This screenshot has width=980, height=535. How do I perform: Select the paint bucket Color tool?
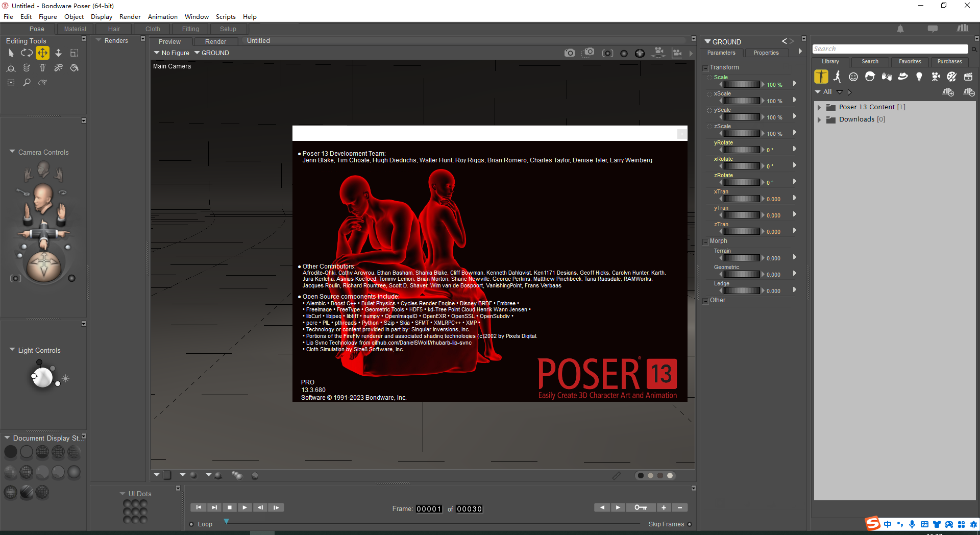(x=75, y=68)
